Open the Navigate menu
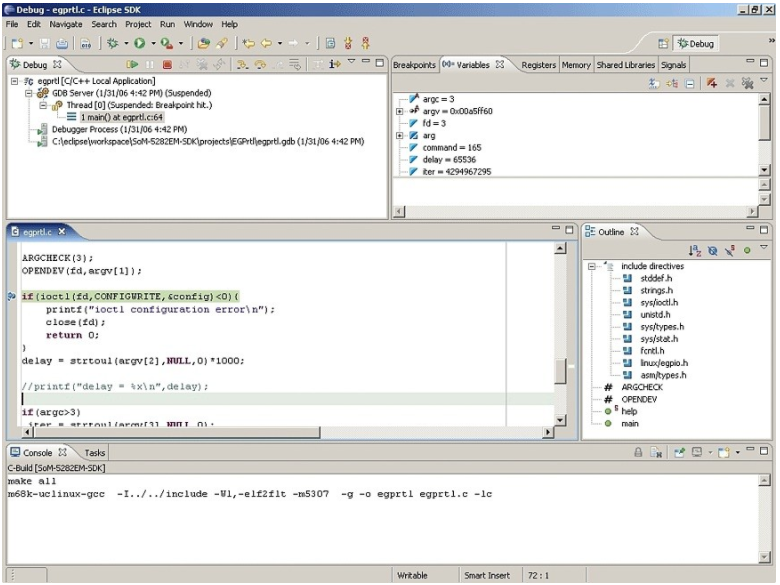This screenshot has height=585, width=780. 66,23
